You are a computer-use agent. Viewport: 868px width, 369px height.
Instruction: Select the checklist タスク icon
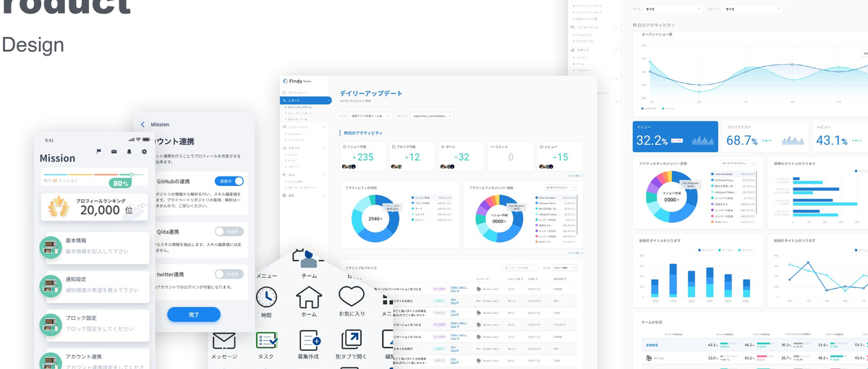266,340
